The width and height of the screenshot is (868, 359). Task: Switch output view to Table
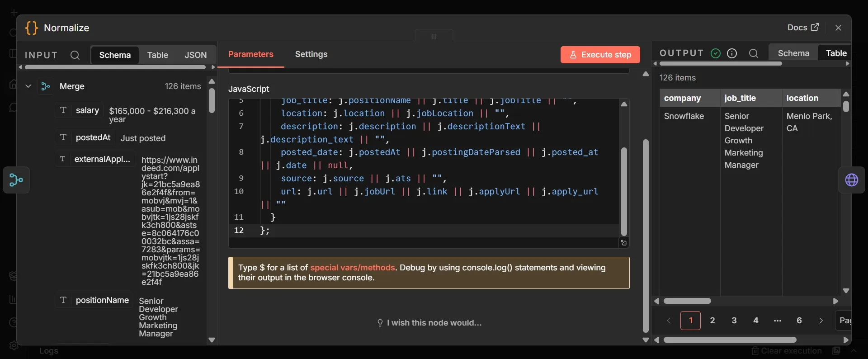click(836, 53)
